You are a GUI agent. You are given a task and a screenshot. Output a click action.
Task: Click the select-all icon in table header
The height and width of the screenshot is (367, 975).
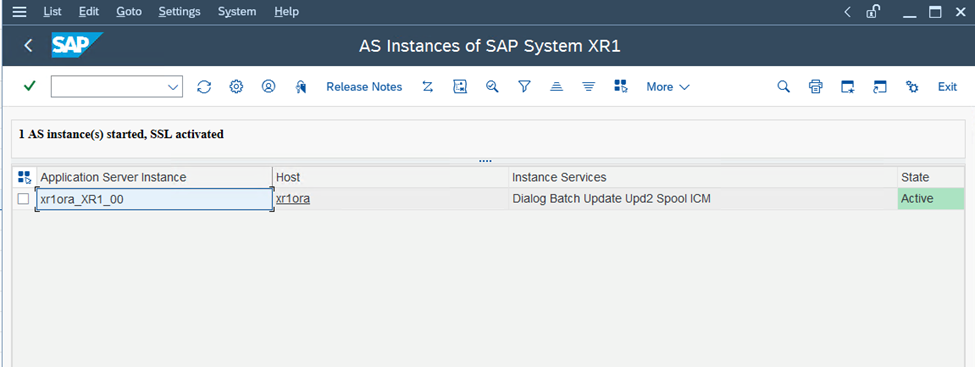point(24,177)
